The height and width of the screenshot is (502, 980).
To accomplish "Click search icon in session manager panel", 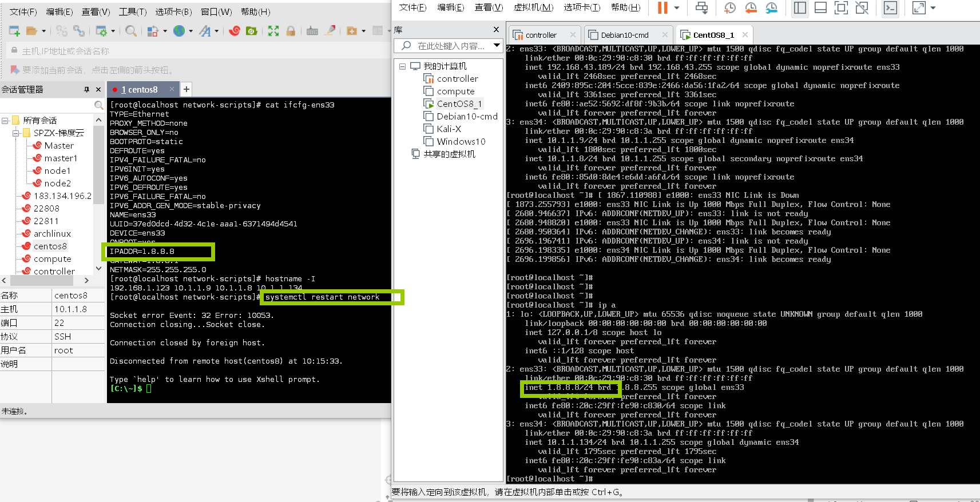I will click(98, 105).
